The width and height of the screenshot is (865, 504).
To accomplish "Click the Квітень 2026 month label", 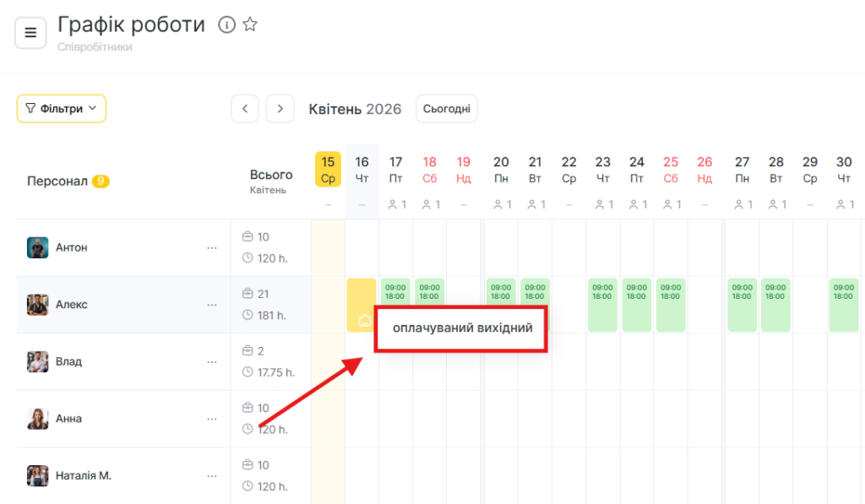I will [355, 109].
